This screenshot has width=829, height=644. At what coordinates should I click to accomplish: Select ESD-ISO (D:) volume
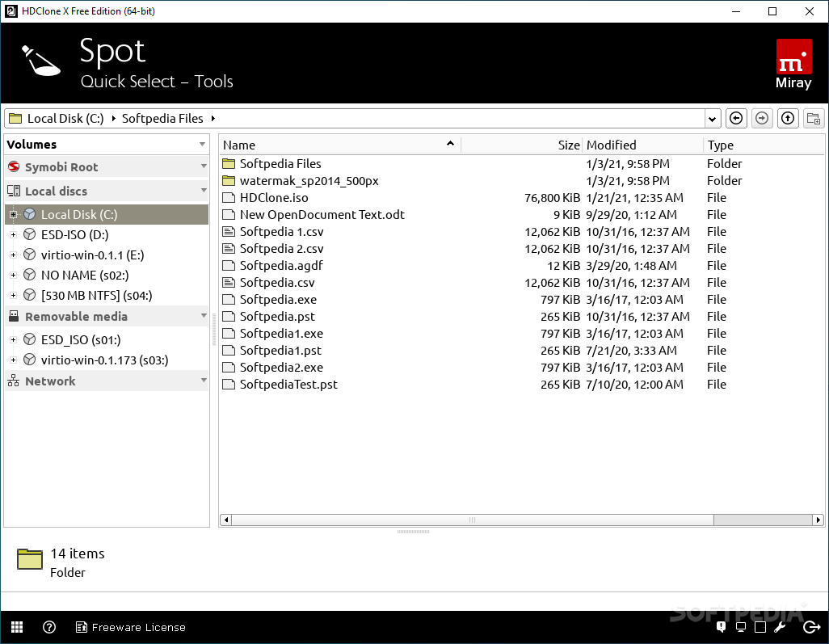[74, 235]
